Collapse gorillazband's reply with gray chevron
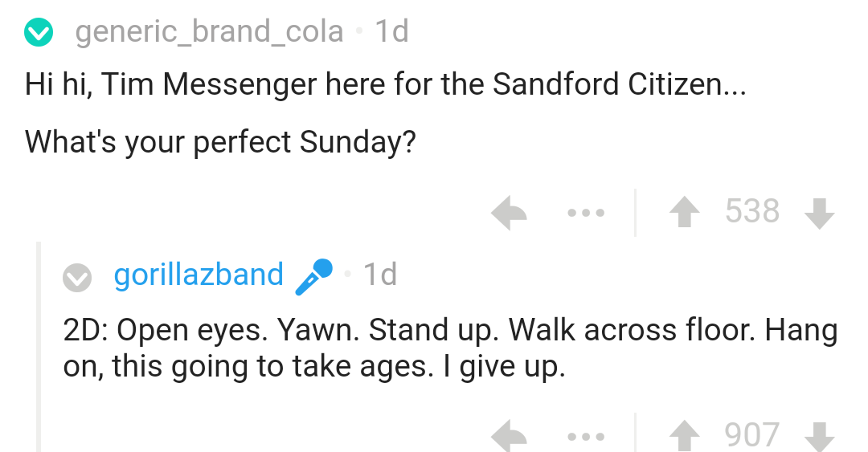The width and height of the screenshot is (868, 452). click(x=78, y=277)
